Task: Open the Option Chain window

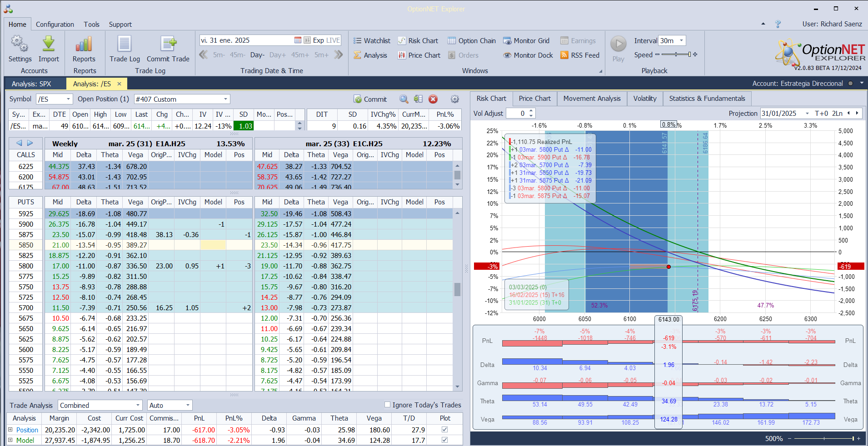Action: click(472, 41)
